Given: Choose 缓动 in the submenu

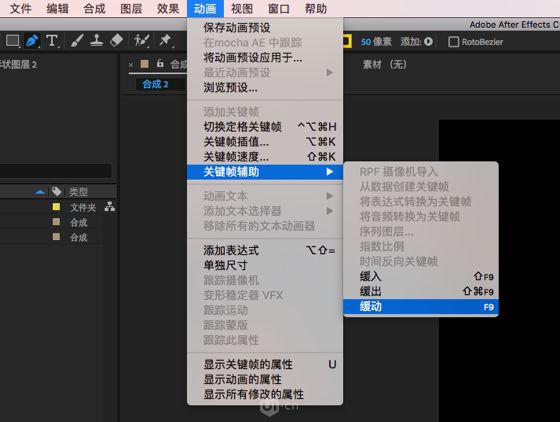Looking at the screenshot, I should coord(421,306).
